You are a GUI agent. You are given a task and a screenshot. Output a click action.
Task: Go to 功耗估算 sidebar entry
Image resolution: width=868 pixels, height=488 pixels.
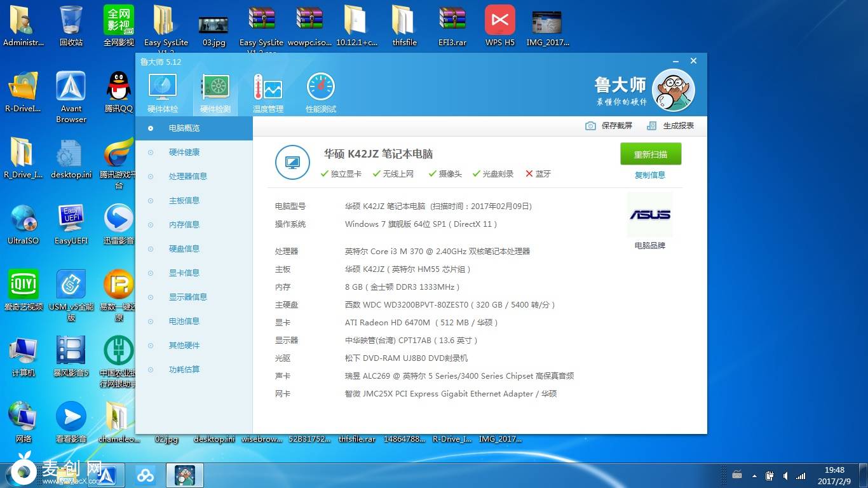click(184, 370)
